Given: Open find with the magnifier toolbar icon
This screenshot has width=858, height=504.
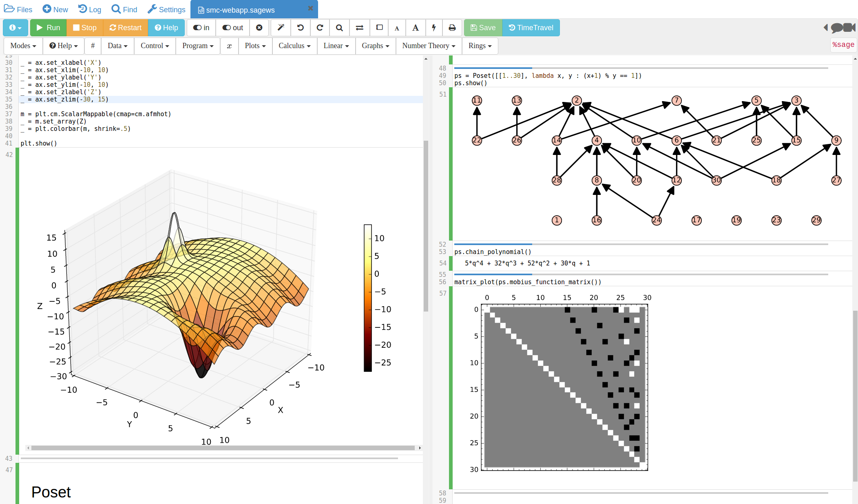Looking at the screenshot, I should pyautogui.click(x=339, y=28).
